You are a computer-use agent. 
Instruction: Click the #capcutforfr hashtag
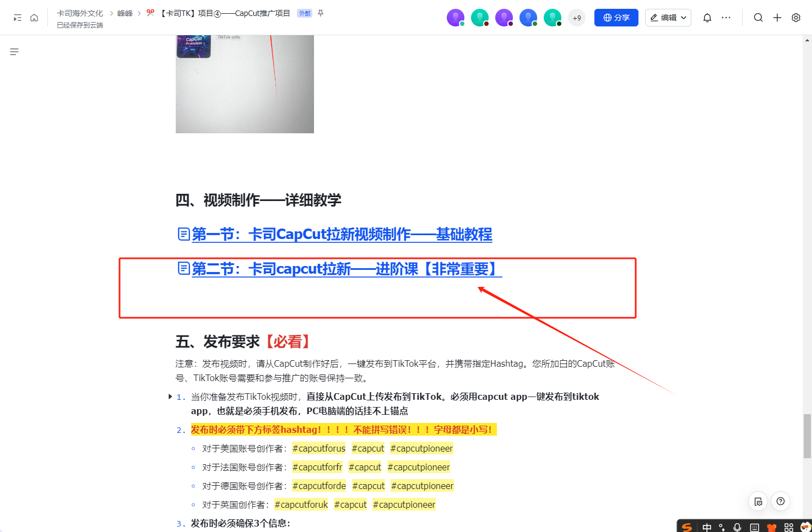[317, 467]
